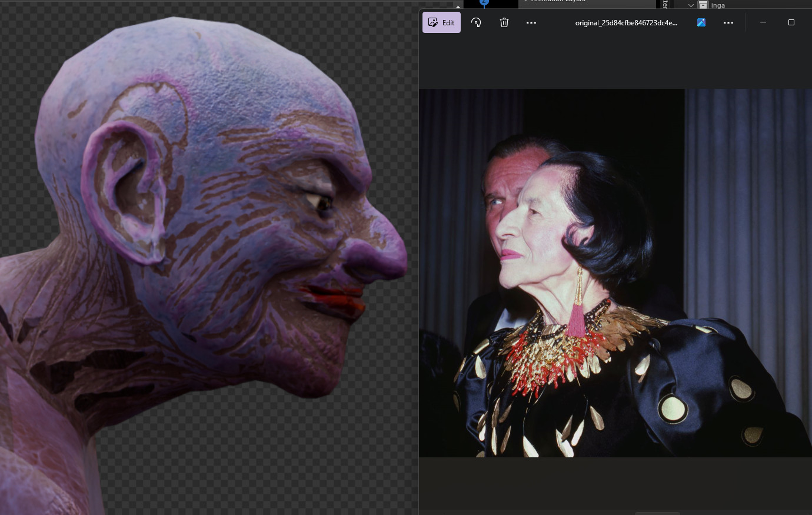The width and height of the screenshot is (812, 515).
Task: Delete the photo using the trash icon
Action: coord(504,22)
